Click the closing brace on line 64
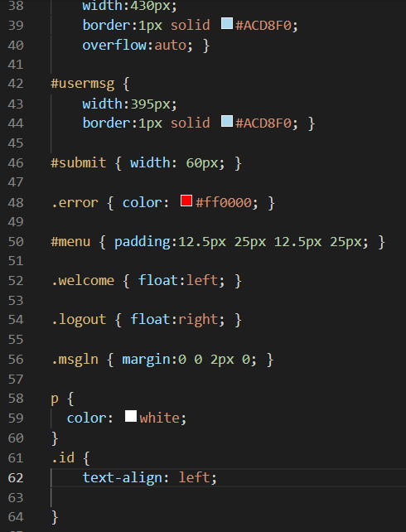 [55, 517]
